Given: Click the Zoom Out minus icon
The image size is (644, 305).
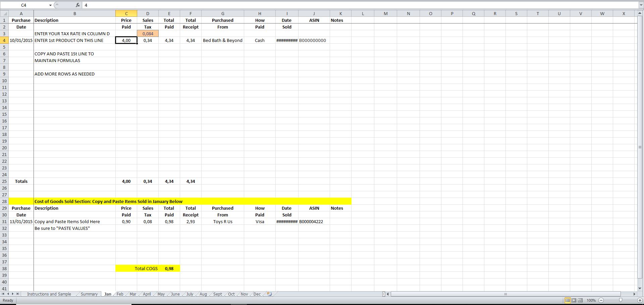Looking at the screenshot, I should tap(601, 300).
